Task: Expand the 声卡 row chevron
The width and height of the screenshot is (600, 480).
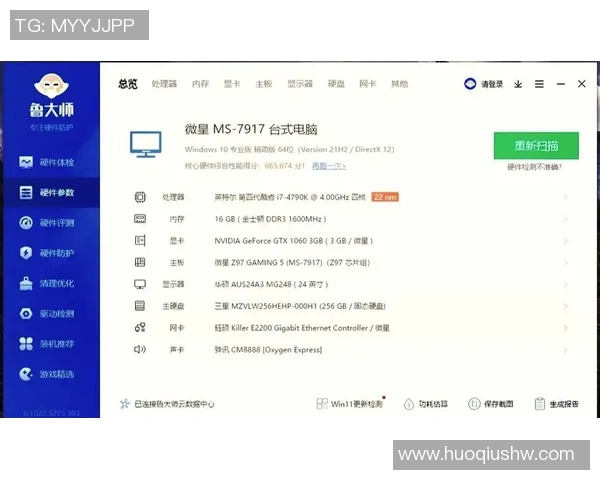Action: click(566, 350)
